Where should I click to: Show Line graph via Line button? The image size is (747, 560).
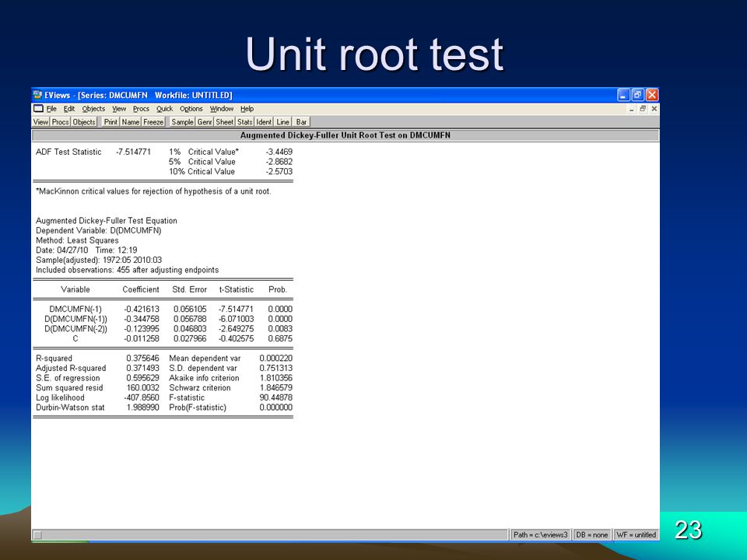(x=283, y=122)
